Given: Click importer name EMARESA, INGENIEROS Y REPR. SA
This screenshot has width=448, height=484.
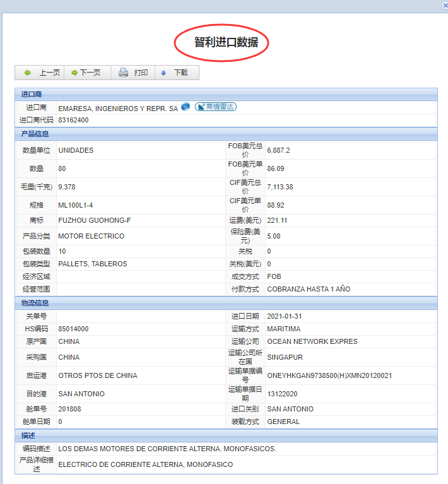Looking at the screenshot, I should click(118, 109).
